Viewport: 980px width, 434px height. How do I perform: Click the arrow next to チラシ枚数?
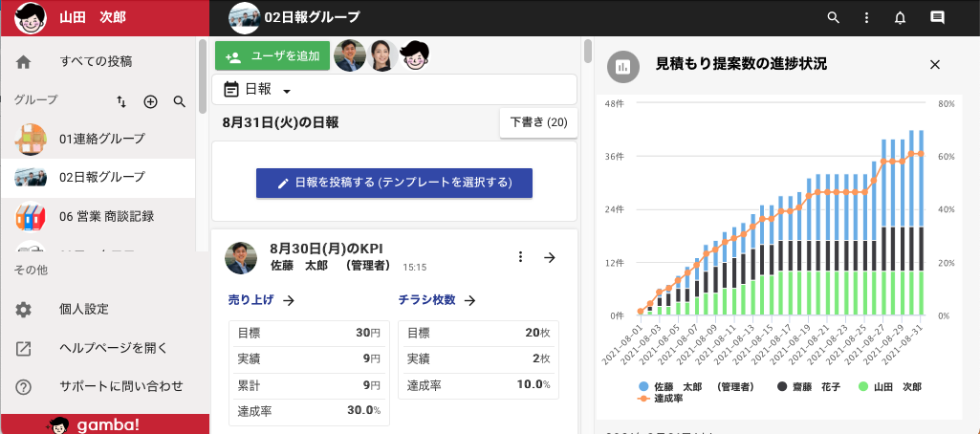point(470,300)
